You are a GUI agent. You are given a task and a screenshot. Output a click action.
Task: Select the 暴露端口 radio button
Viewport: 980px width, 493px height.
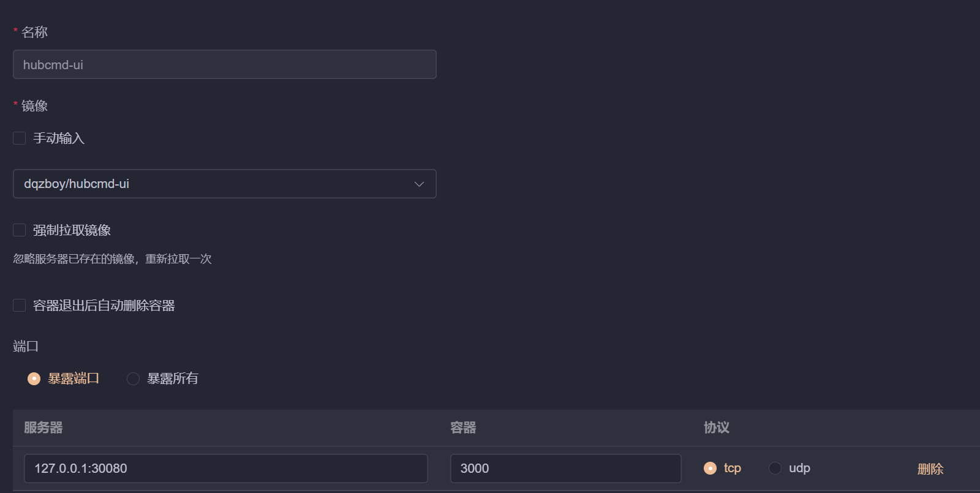point(34,379)
